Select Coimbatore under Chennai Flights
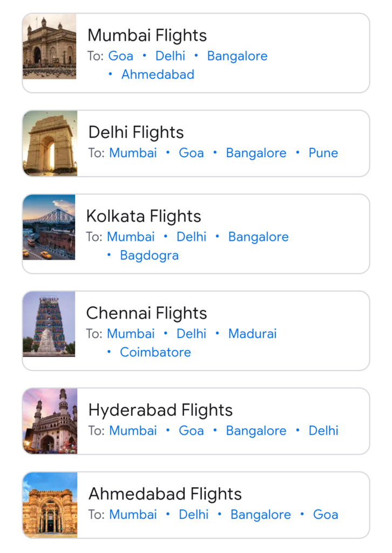 click(156, 353)
